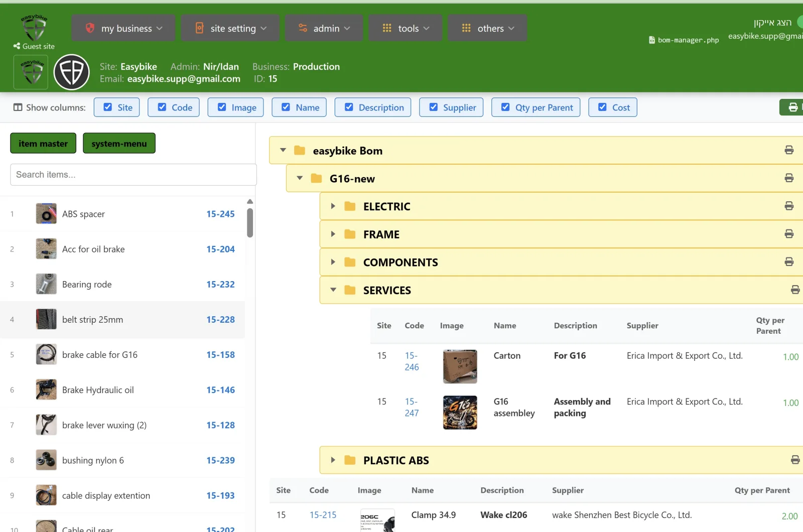
Task: Click the FRAME folder printer icon
Action: [789, 234]
